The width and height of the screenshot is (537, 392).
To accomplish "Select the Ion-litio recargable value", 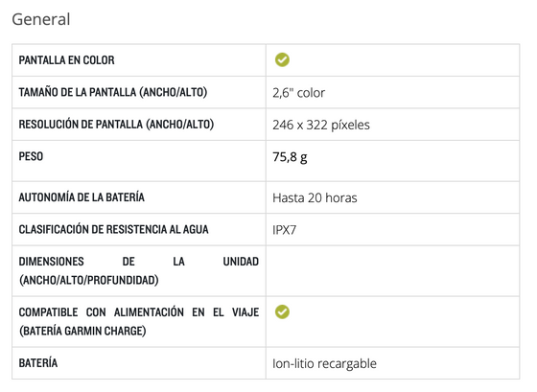I will pyautogui.click(x=324, y=363).
